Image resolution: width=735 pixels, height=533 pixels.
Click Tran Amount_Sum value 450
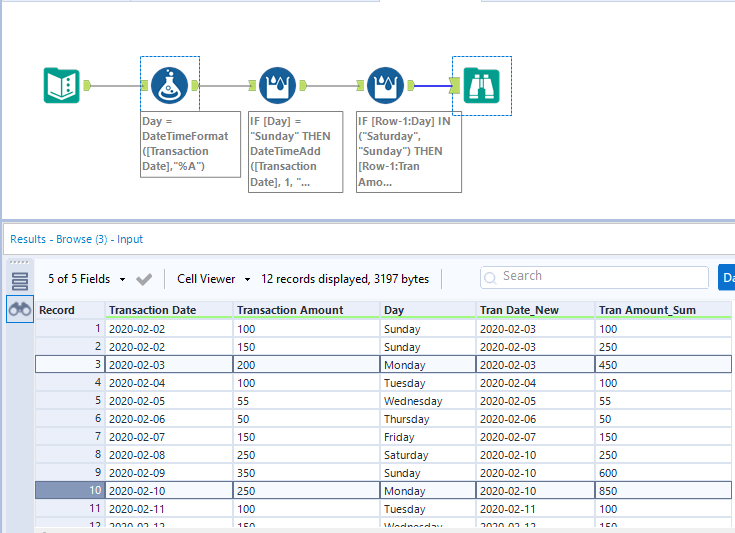pyautogui.click(x=663, y=364)
